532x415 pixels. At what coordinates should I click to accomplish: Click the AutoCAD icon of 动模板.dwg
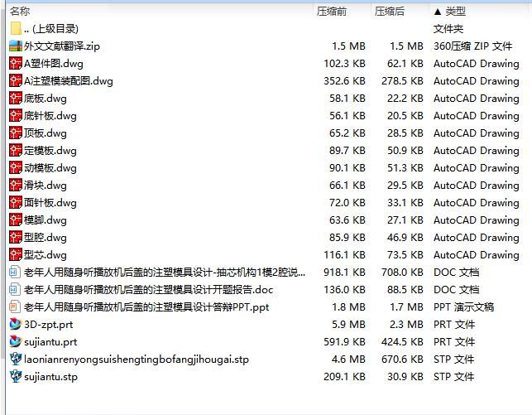(16, 168)
